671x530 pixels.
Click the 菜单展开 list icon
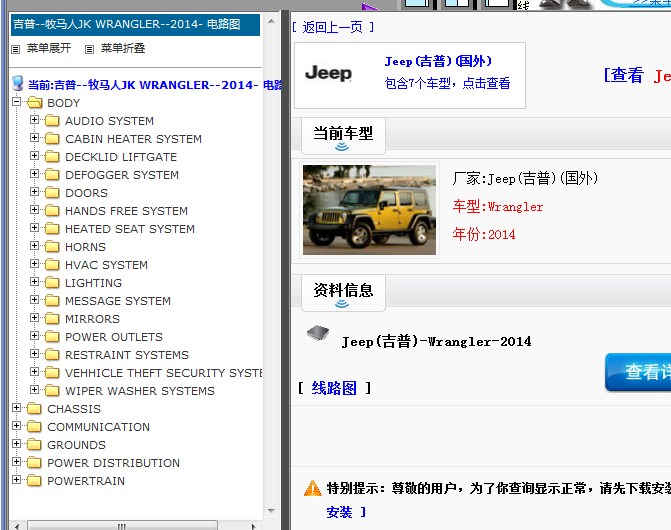pyautogui.click(x=16, y=49)
